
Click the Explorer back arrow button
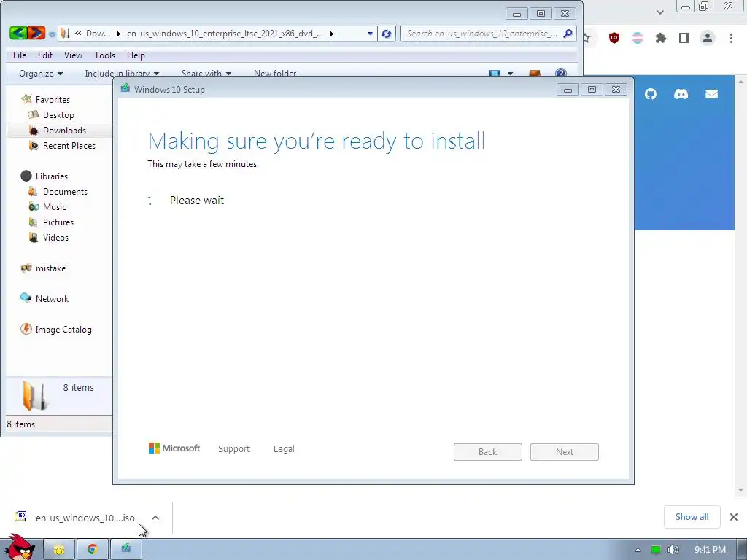pos(18,33)
